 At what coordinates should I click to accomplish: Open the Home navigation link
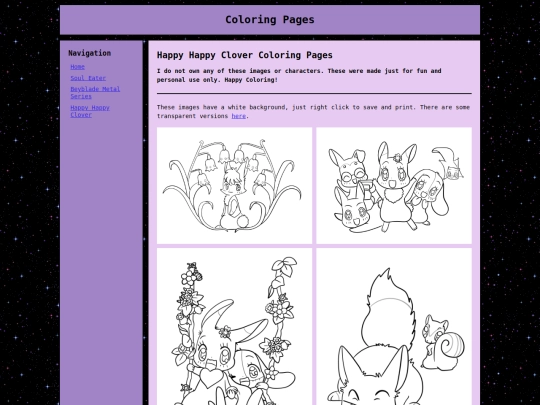(77, 67)
